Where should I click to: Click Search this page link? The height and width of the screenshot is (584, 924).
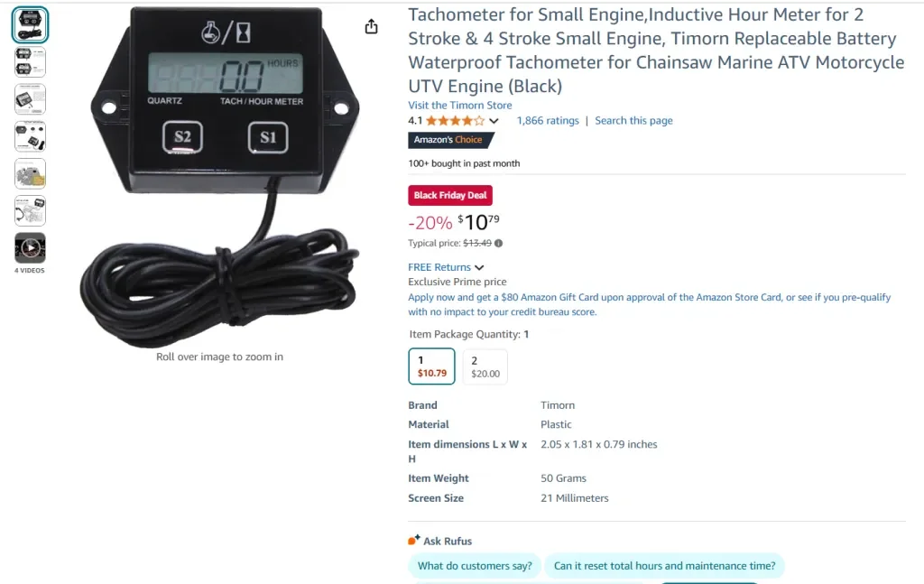pyautogui.click(x=633, y=120)
